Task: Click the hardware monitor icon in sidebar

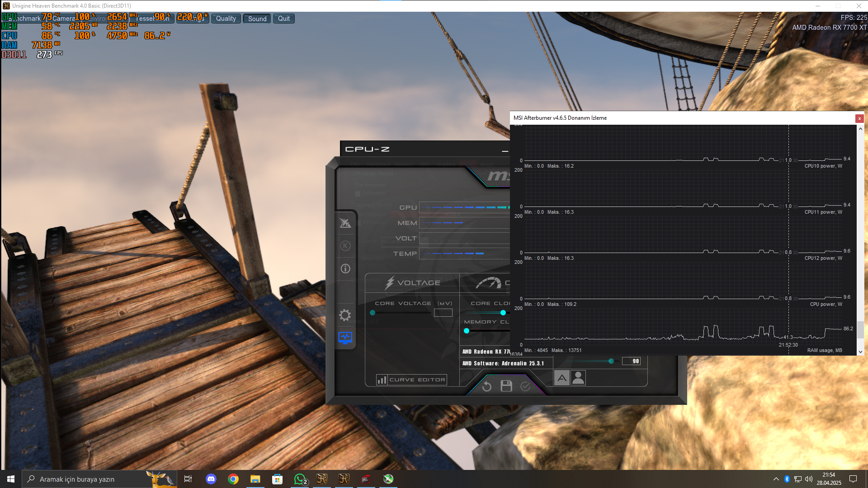Action: [x=345, y=338]
